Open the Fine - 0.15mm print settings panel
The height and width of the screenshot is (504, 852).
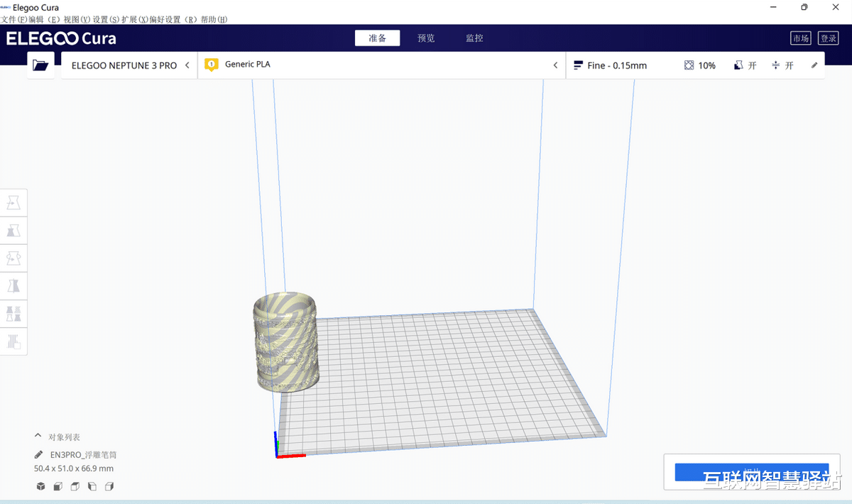click(x=618, y=65)
